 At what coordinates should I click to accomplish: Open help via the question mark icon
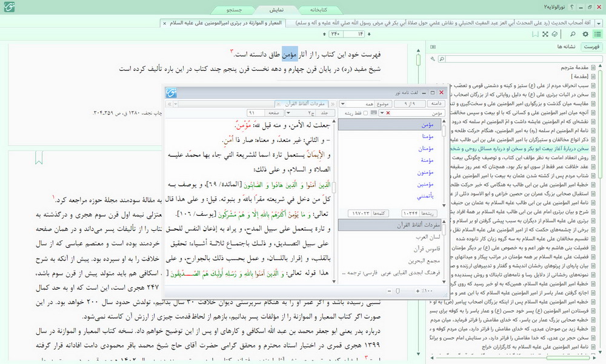click(x=572, y=7)
